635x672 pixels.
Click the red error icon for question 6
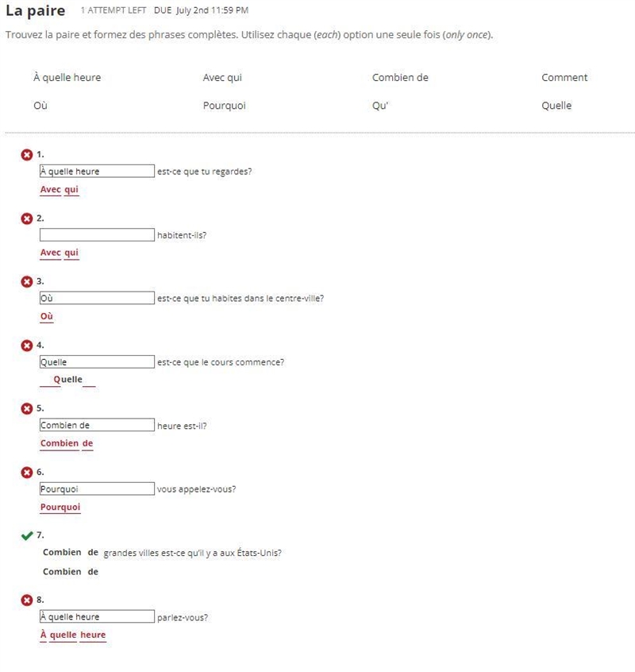click(x=26, y=473)
